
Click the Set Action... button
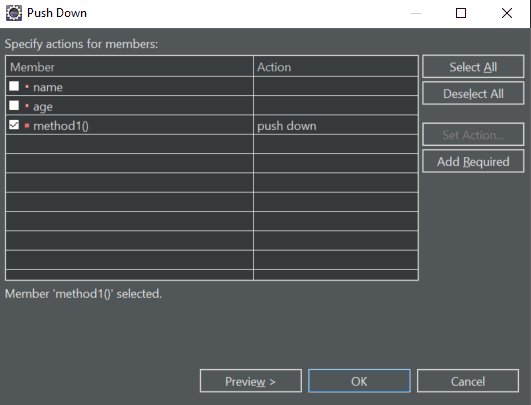473,134
